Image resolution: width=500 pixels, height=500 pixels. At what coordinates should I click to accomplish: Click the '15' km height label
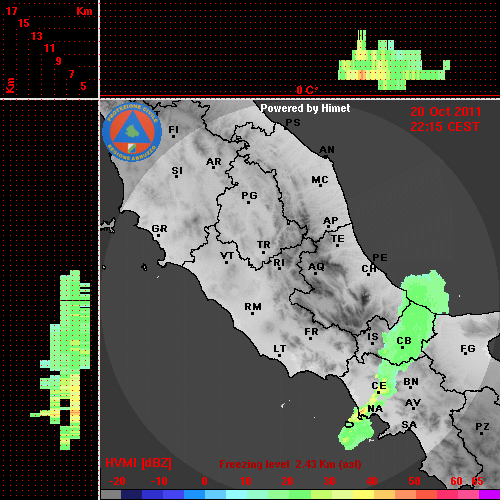(x=24, y=23)
